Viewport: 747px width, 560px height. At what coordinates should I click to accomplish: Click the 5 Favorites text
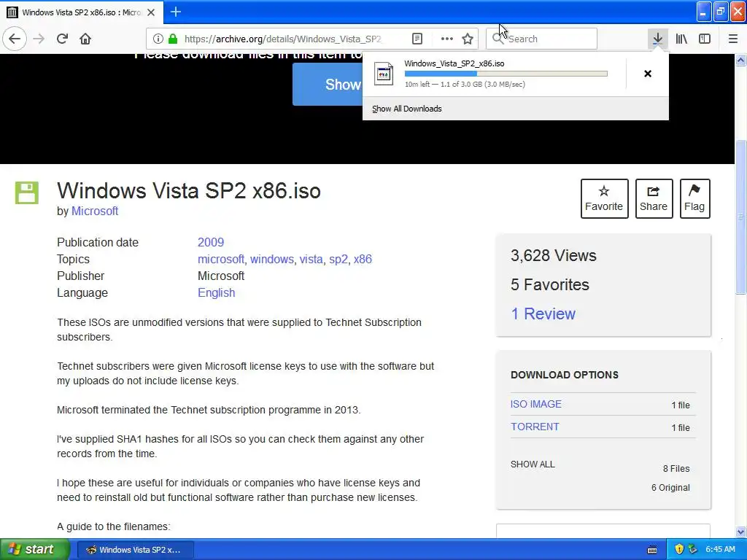point(550,285)
